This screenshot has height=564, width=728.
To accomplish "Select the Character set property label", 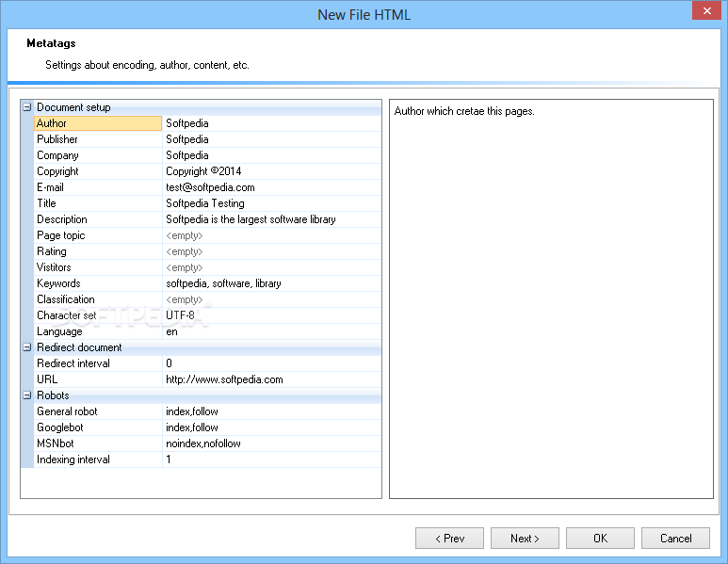I will point(98,315).
